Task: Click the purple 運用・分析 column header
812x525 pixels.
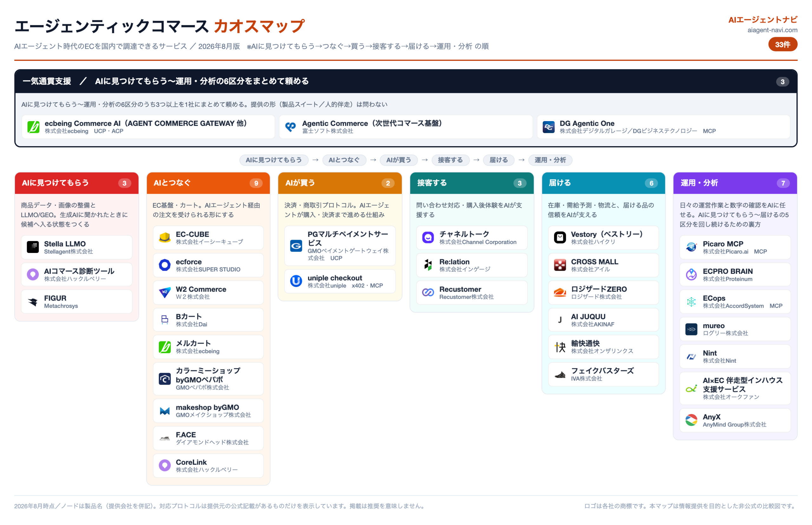Action: pyautogui.click(x=735, y=183)
